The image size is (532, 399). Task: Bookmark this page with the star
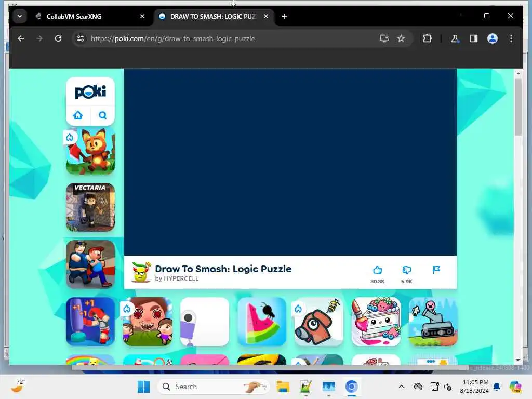[x=401, y=38]
